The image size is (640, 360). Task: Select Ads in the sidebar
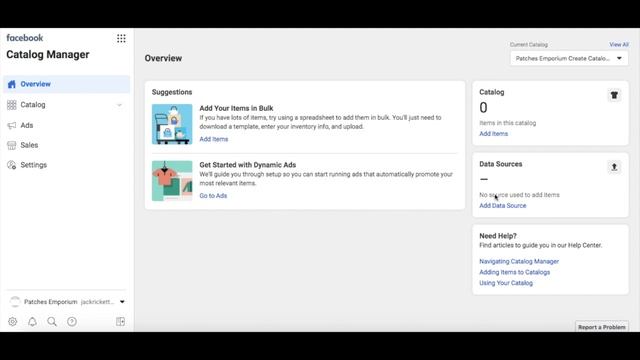67,125
